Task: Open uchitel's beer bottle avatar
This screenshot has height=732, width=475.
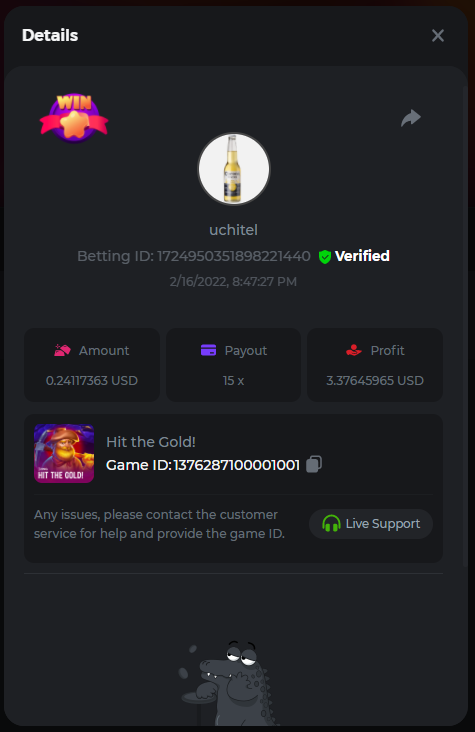Action: point(234,169)
